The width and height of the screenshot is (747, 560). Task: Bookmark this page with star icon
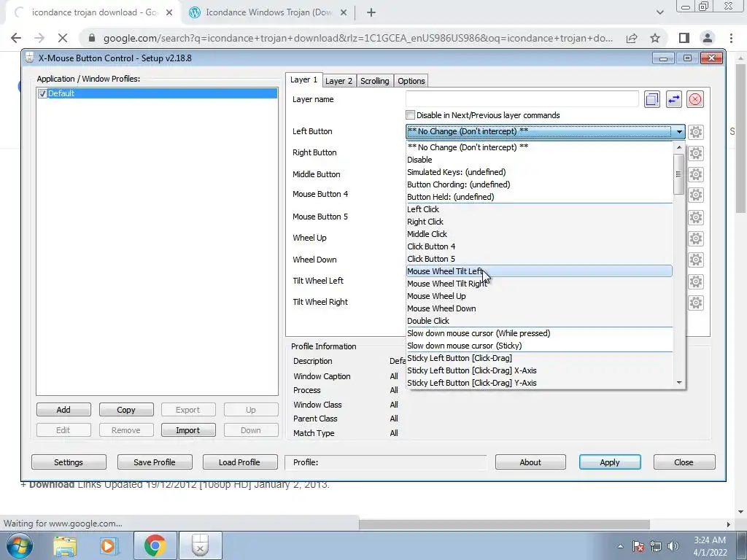pos(655,38)
